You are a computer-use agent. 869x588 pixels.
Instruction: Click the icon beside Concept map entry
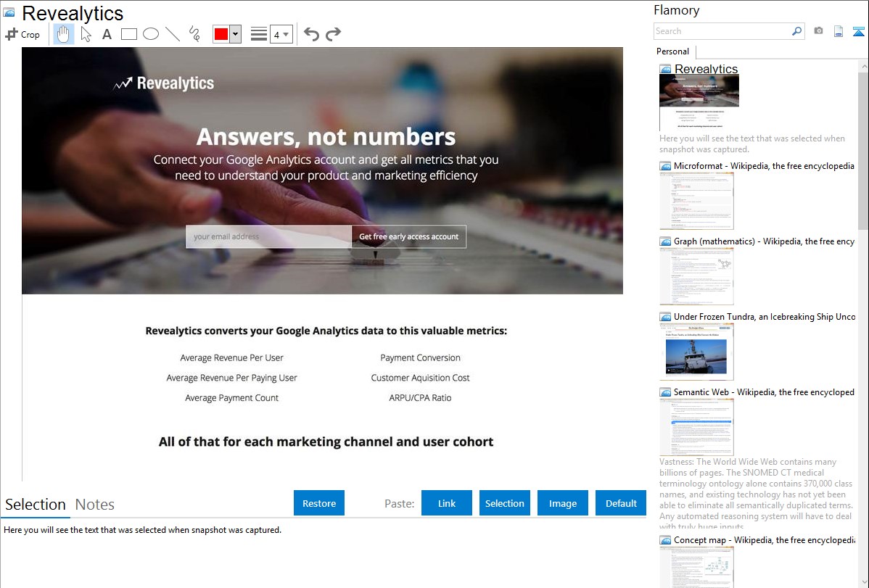[x=665, y=539]
